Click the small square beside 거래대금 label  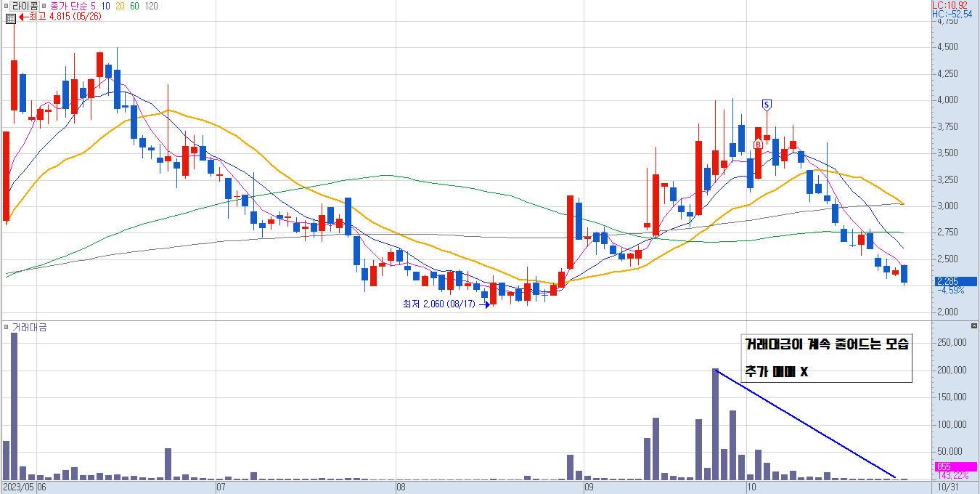(6, 328)
